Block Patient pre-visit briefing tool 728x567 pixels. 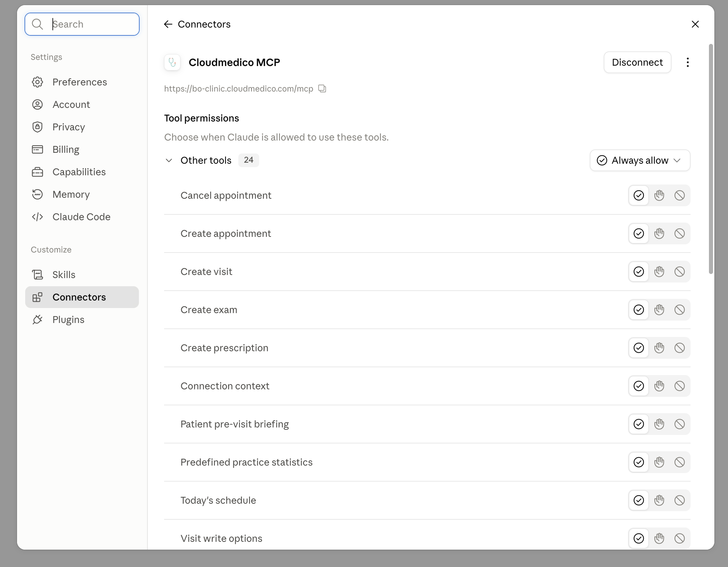tap(680, 424)
